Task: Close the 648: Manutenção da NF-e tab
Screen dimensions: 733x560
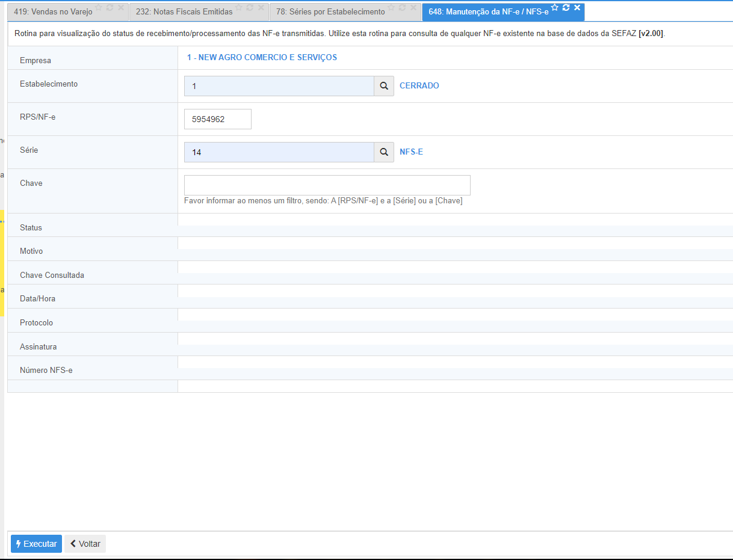Action: pyautogui.click(x=577, y=8)
